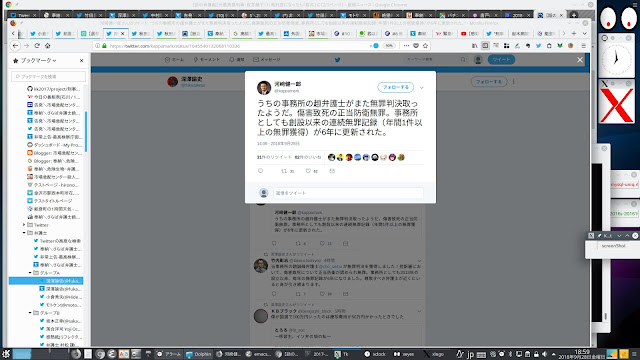Go back with the Firefox back arrow
The image size is (640, 360).
pyautogui.click(x=15, y=46)
